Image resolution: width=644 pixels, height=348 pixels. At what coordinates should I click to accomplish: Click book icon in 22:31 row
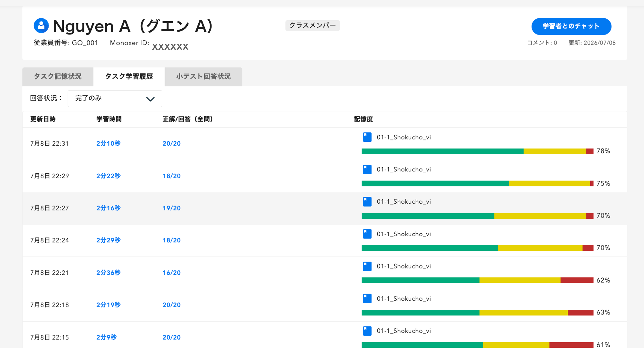click(x=367, y=137)
